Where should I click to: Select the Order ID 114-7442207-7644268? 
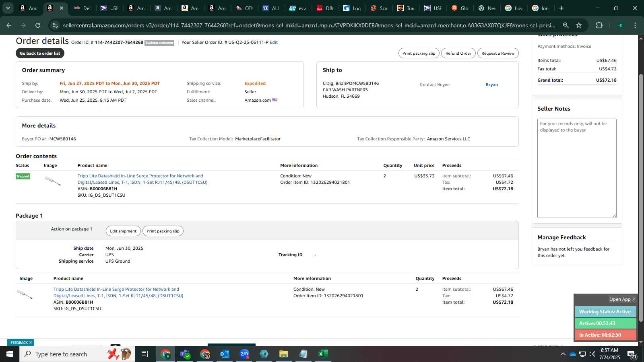(x=119, y=42)
